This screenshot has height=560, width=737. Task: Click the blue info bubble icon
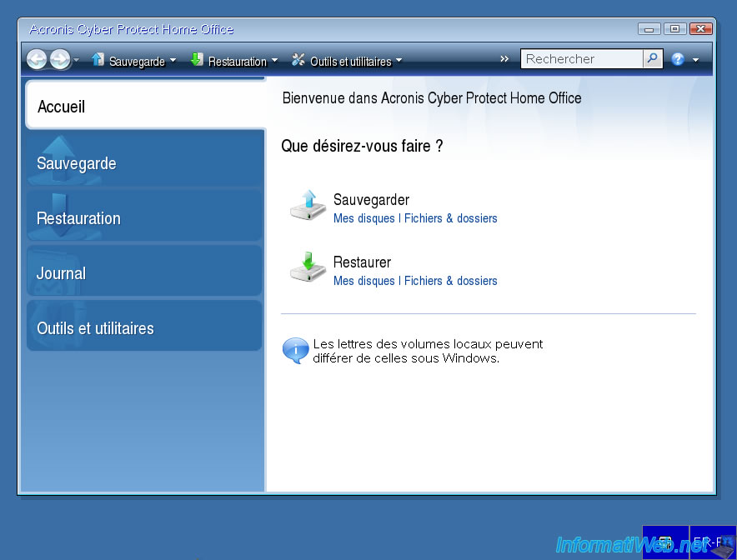[x=295, y=351]
